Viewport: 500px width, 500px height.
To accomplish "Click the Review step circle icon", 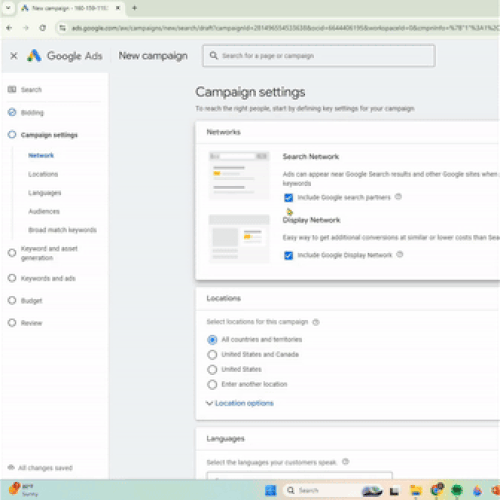I will pos(12,323).
